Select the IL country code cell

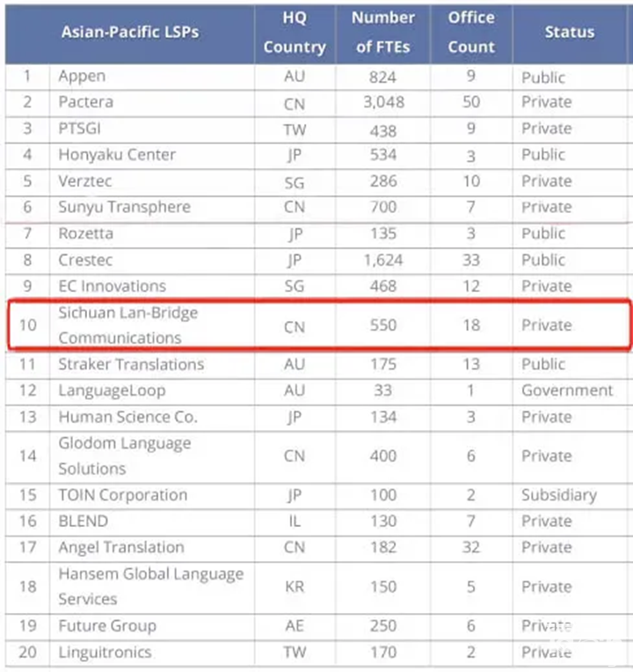(295, 522)
